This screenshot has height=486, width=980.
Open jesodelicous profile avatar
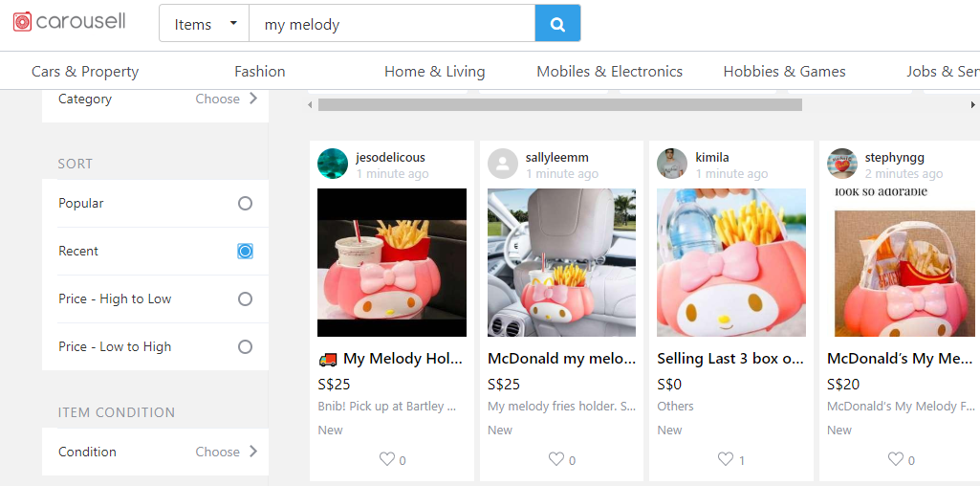(x=333, y=164)
